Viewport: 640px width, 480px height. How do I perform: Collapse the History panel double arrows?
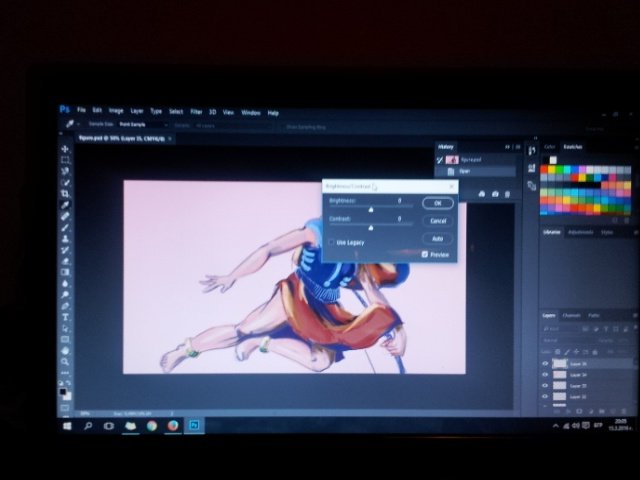tap(507, 147)
